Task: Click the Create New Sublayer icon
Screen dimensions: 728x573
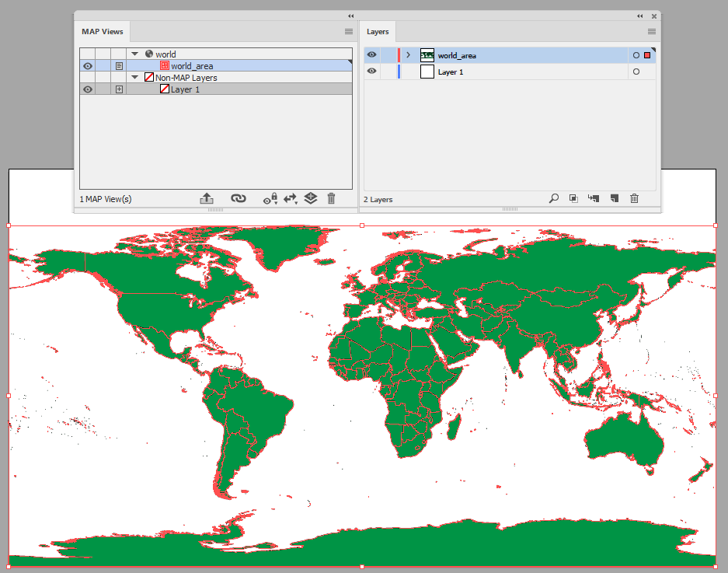Action: click(x=594, y=198)
